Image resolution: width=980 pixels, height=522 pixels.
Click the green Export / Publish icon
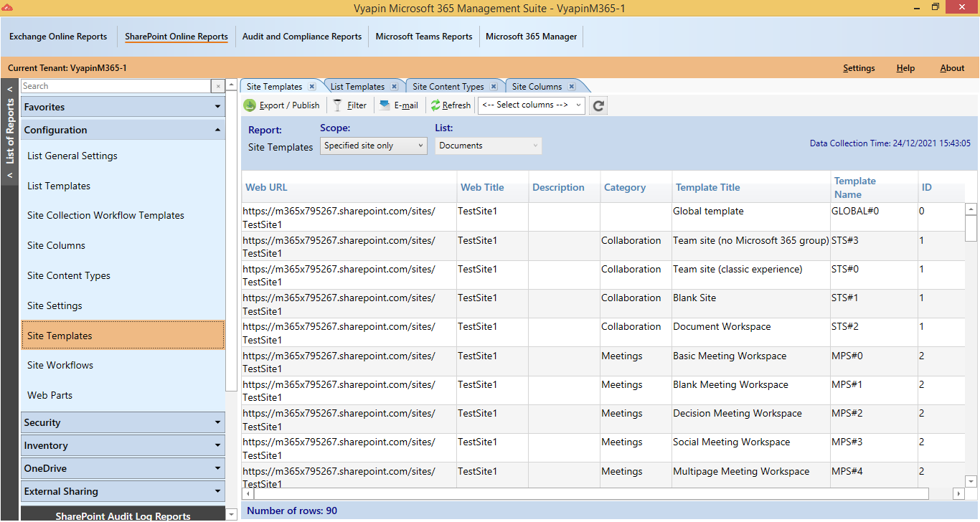(250, 105)
